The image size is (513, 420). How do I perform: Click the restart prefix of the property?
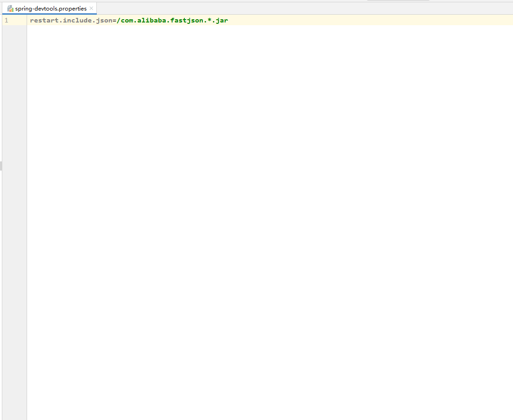point(44,20)
